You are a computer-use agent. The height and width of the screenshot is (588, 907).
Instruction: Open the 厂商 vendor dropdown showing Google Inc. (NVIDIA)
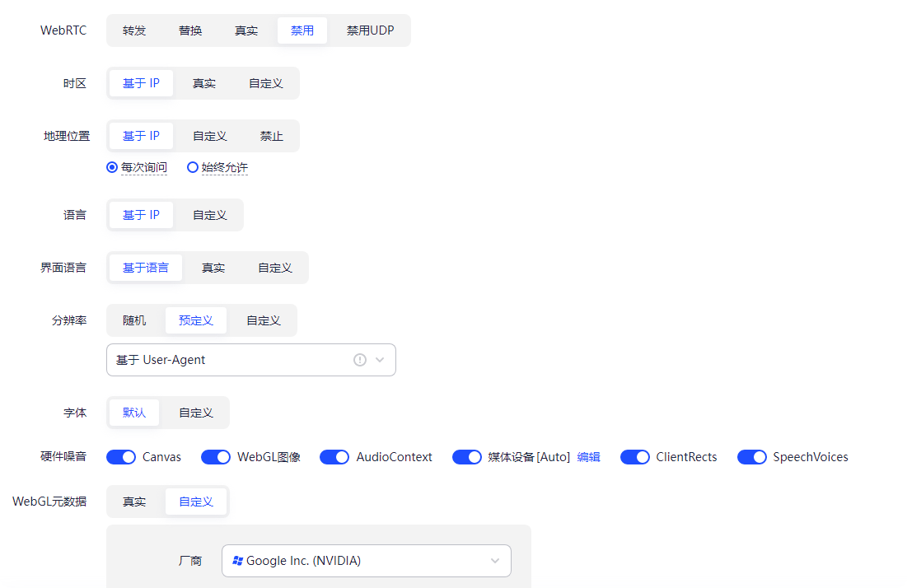coord(367,560)
